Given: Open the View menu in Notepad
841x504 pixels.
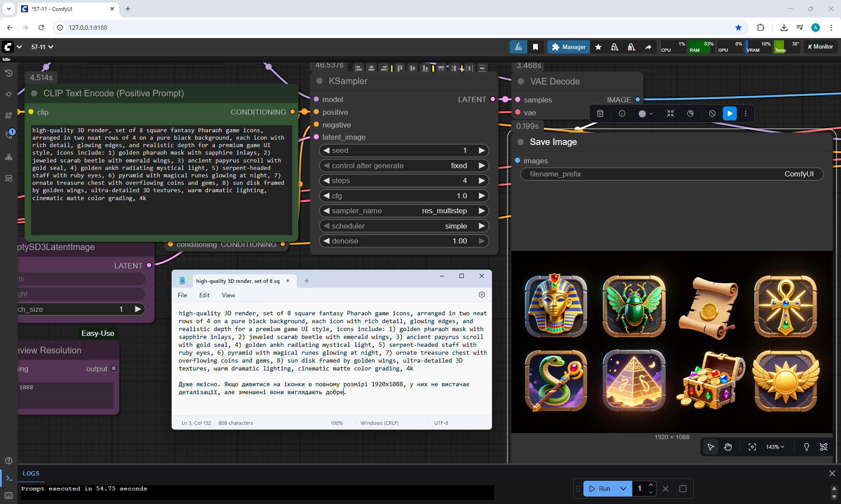Looking at the screenshot, I should (x=228, y=295).
